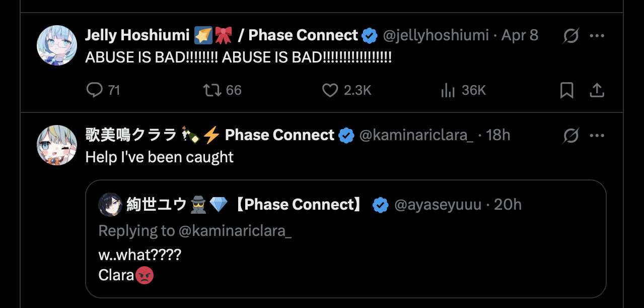Viewport: 644px width, 308px height.
Task: Share Jelly Hoshiumi's tweet
Action: pos(597,90)
